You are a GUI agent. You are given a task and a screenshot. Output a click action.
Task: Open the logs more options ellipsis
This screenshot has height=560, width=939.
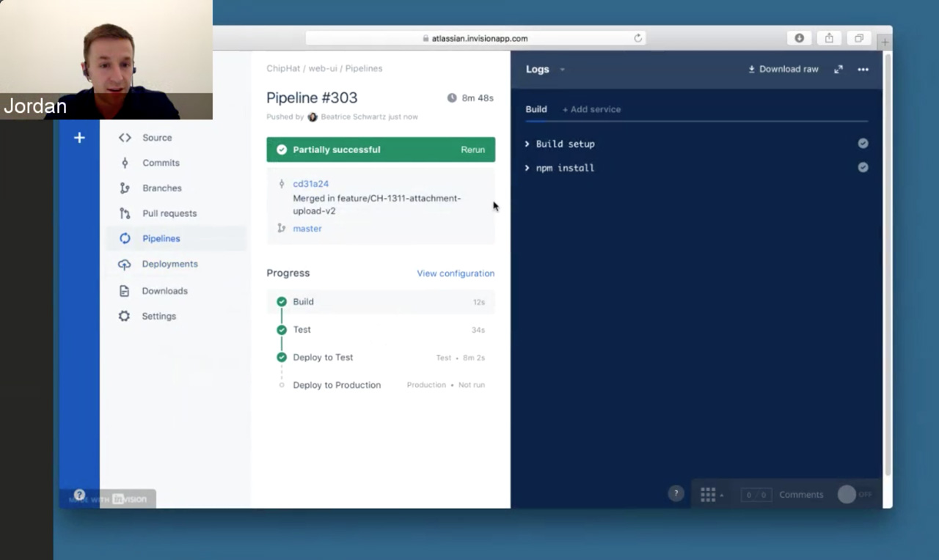coord(863,70)
